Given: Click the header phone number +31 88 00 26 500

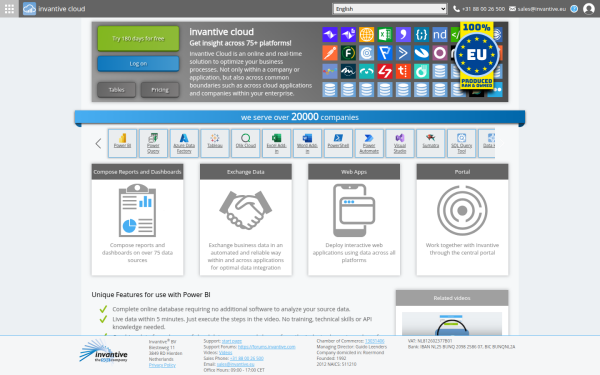Looking at the screenshot, I should pos(483,9).
